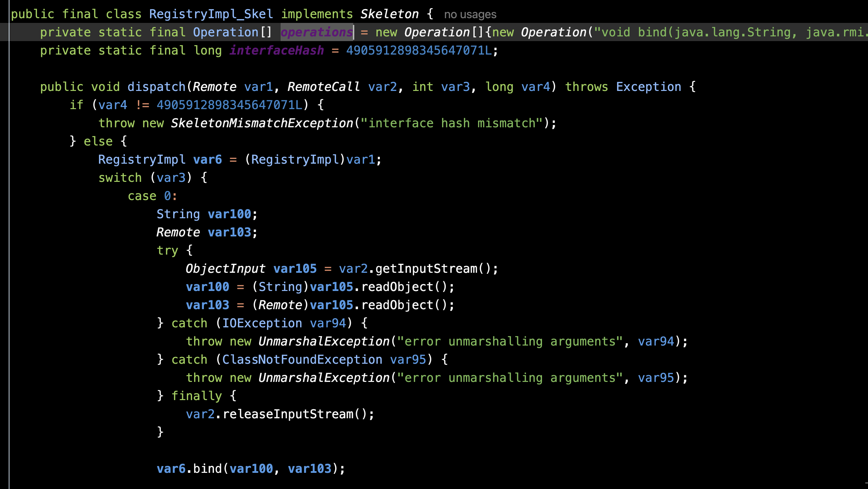868x489 pixels.
Task: Click the ClassNotFoundException catch type
Action: click(x=302, y=360)
